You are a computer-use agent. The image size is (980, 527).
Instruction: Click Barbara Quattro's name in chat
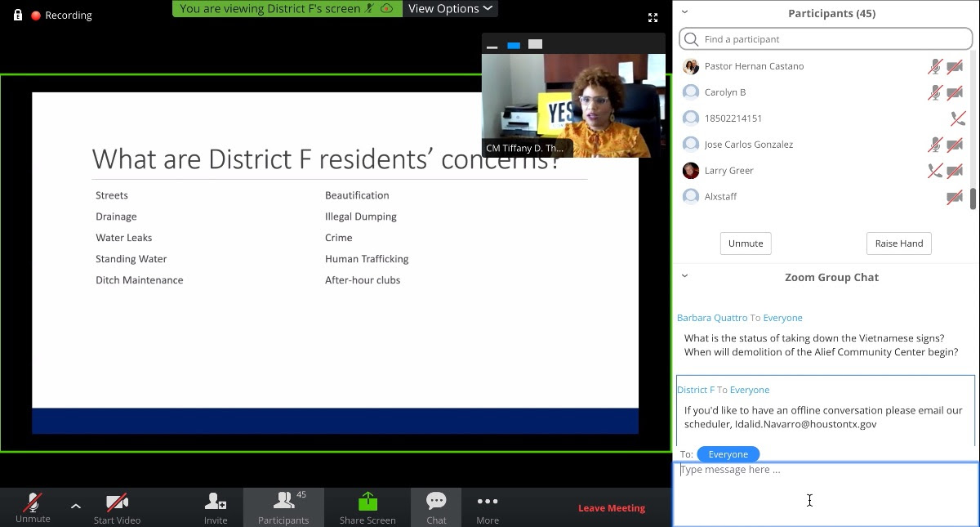click(712, 318)
